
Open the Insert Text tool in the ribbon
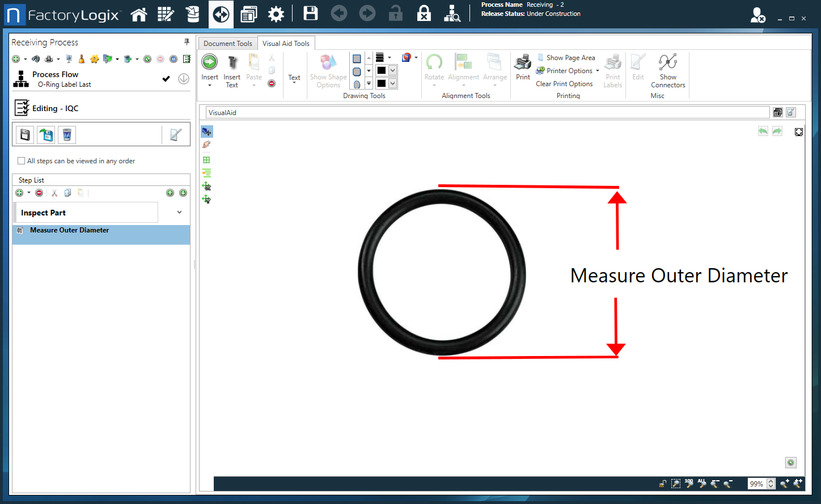(x=232, y=70)
